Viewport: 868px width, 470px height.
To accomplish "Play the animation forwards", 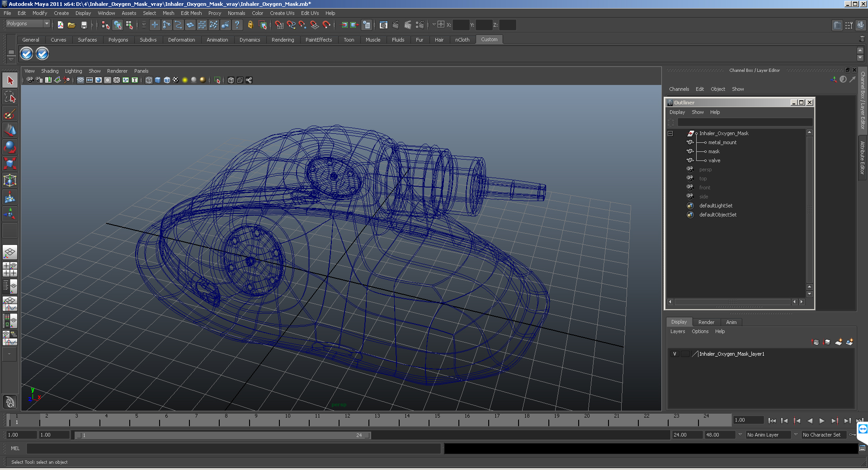I will coord(822,421).
